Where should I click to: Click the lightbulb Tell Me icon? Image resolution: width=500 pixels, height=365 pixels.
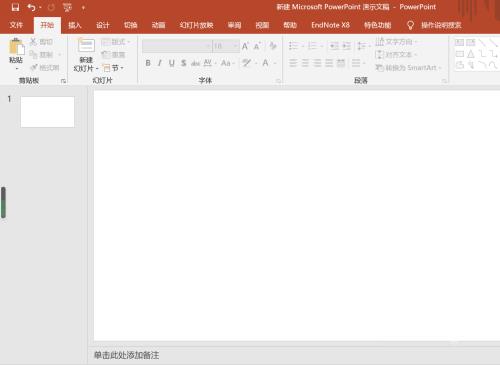410,25
